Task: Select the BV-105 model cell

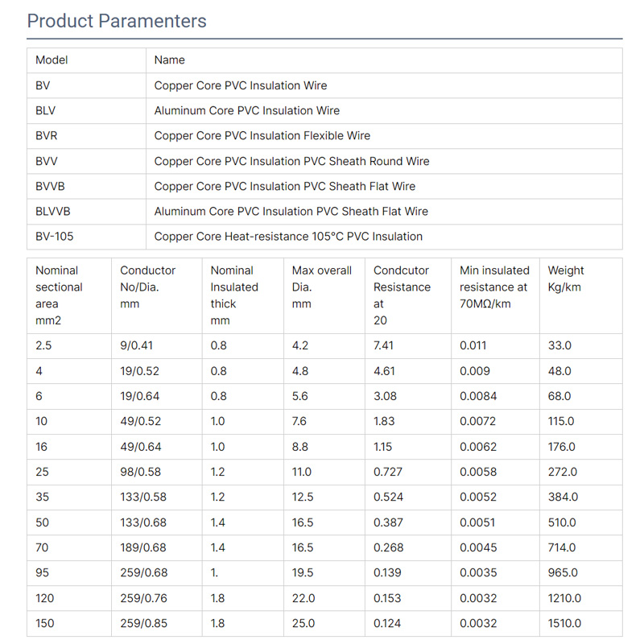Action: (55, 236)
